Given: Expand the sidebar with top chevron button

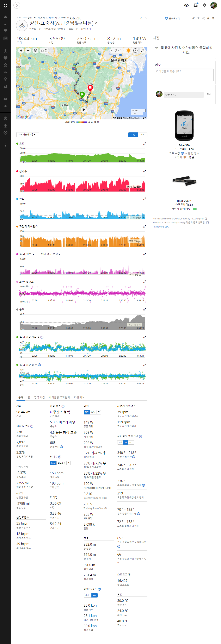Looking at the screenshot, I should (17, 5).
